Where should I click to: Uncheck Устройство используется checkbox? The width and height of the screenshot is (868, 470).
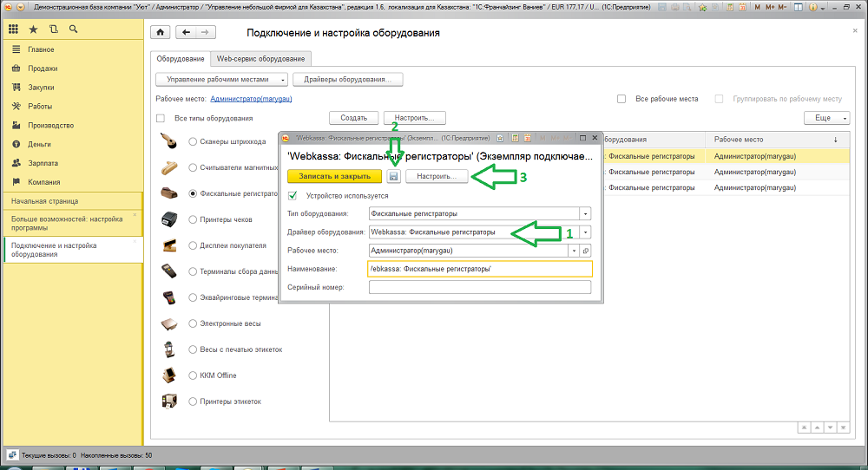pyautogui.click(x=293, y=195)
